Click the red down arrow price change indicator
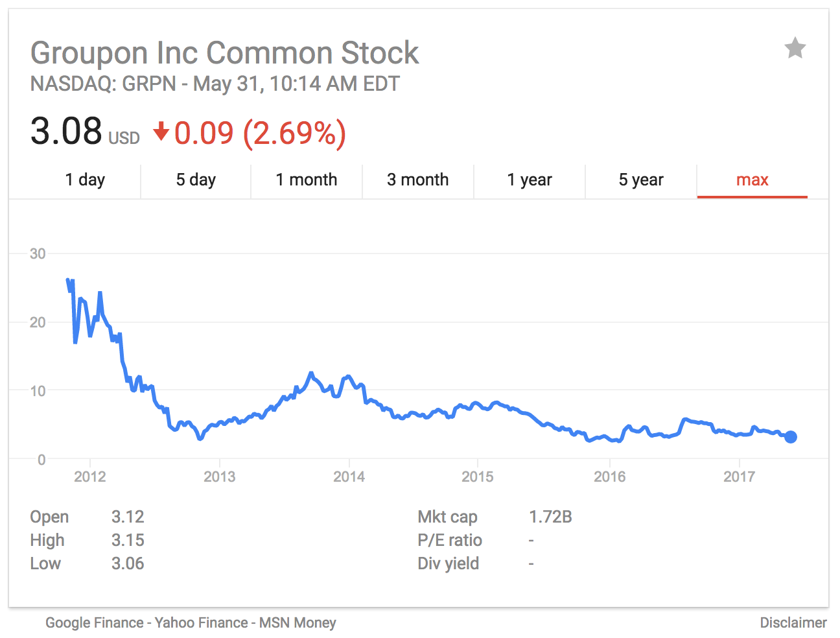The image size is (840, 638). tap(161, 132)
